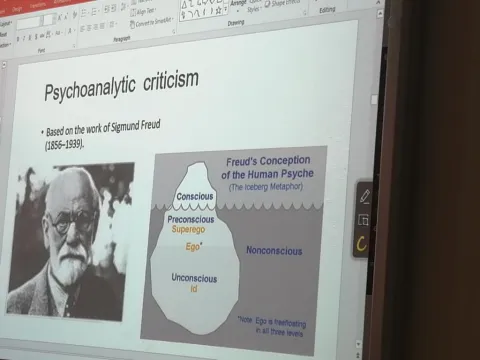480x360 pixels.
Task: Pick the star shape in shapes gallery
Action: pos(219,10)
